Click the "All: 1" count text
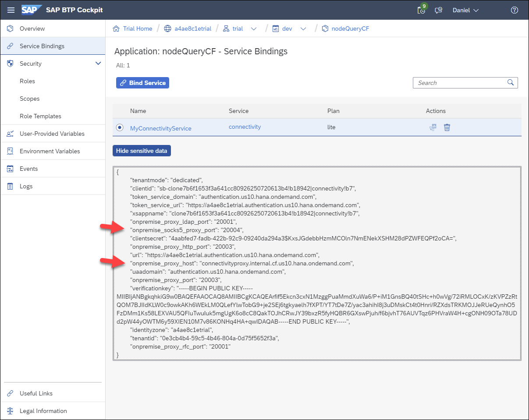Viewport: 529px width, 420px height. [122, 65]
